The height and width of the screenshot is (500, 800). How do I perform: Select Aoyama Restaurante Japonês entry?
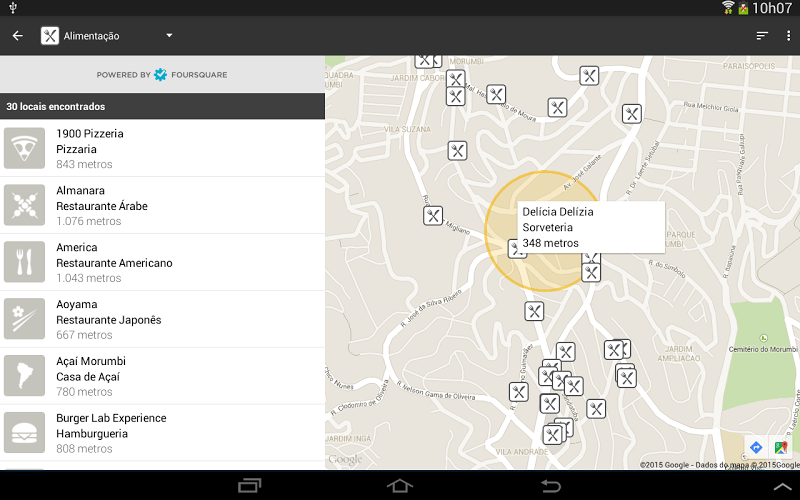(x=162, y=319)
